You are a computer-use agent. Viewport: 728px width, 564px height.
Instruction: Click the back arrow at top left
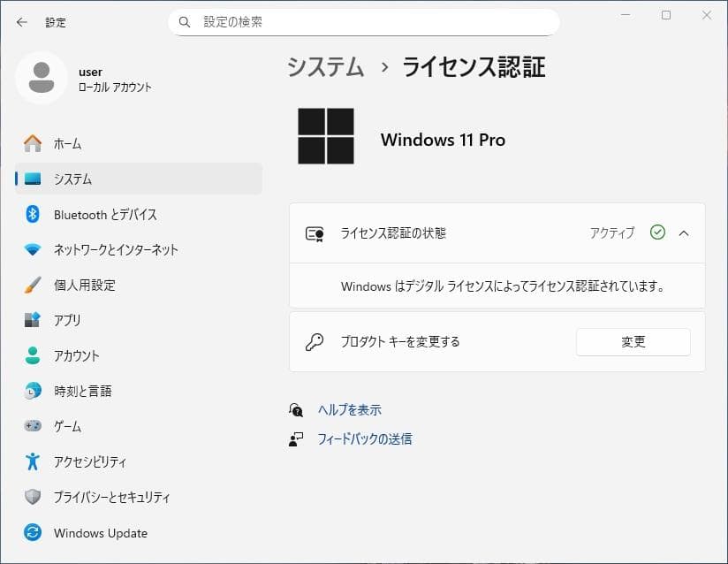(19, 22)
